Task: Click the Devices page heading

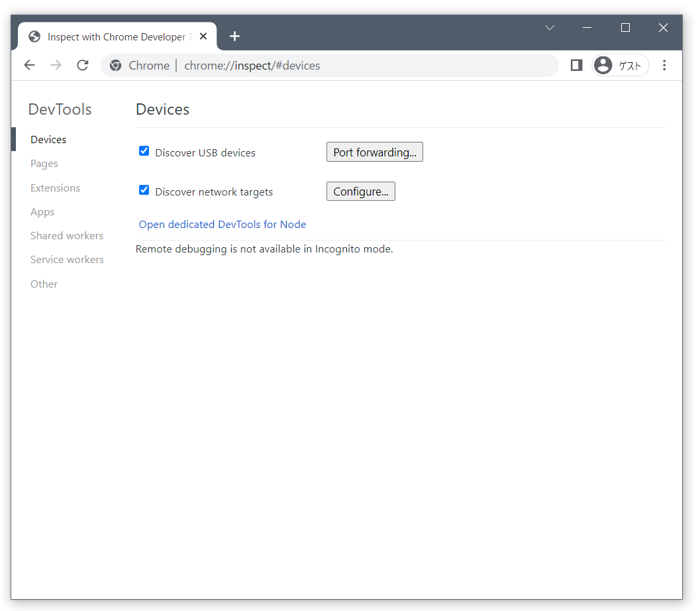Action: click(x=162, y=109)
